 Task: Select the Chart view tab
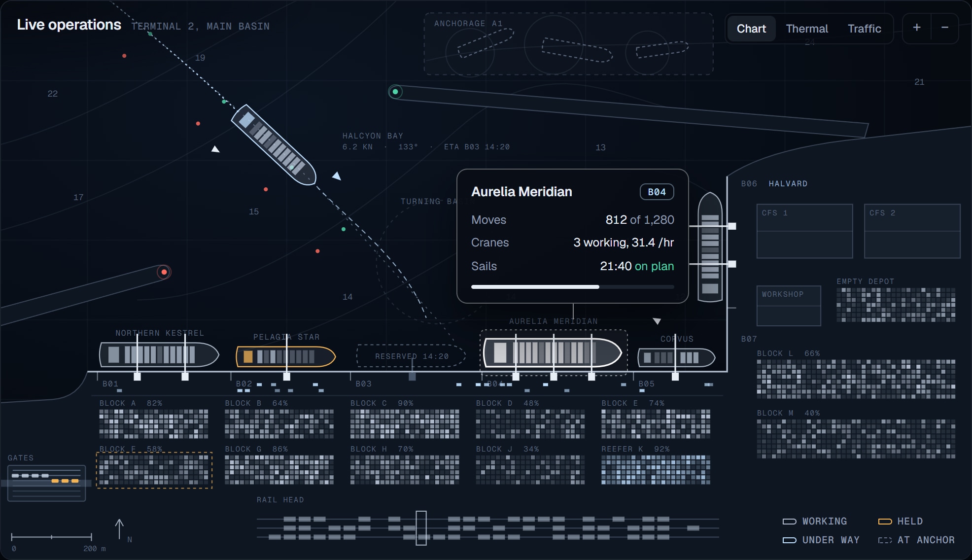coord(751,29)
